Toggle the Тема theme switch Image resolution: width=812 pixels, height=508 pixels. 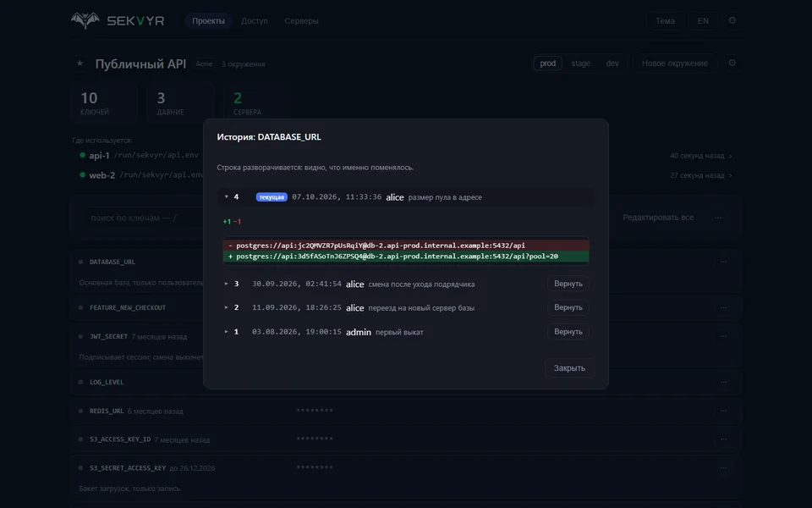665,20
